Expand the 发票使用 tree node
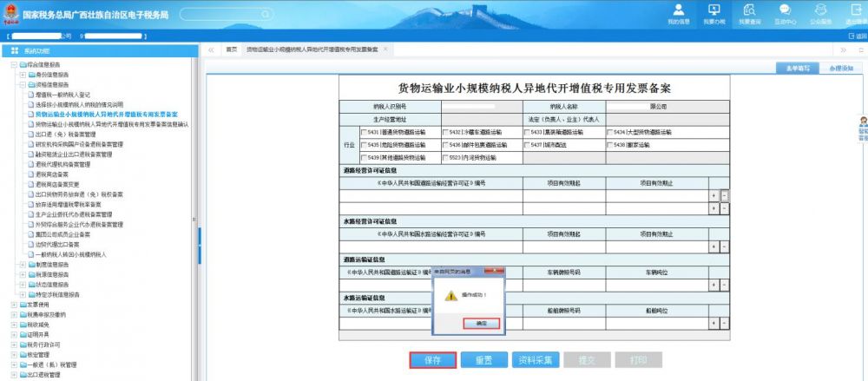 pyautogui.click(x=13, y=305)
